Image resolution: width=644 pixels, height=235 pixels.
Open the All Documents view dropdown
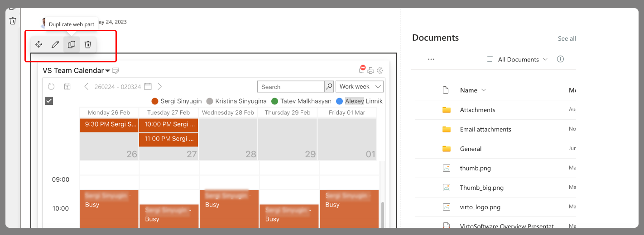[517, 59]
